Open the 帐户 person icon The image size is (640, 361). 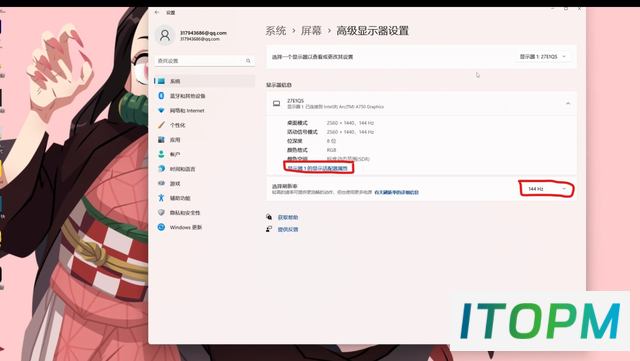coord(161,154)
